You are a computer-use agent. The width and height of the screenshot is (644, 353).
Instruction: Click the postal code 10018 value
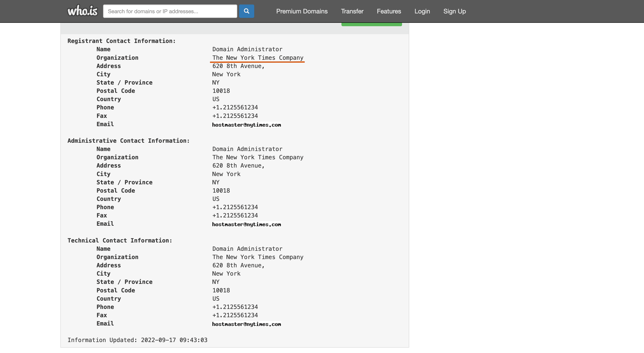tap(221, 91)
